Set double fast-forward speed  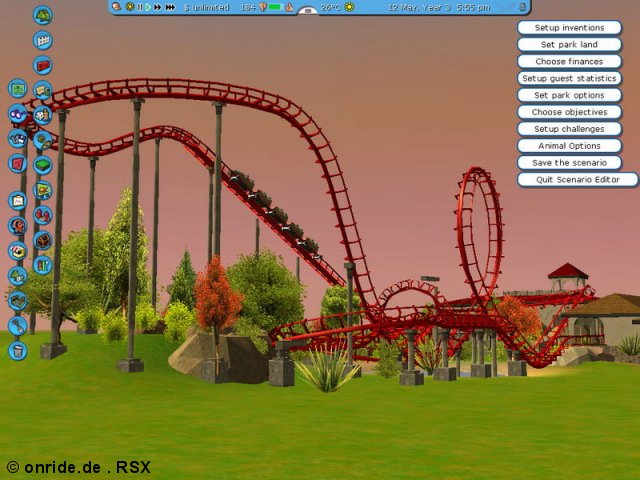157,7
